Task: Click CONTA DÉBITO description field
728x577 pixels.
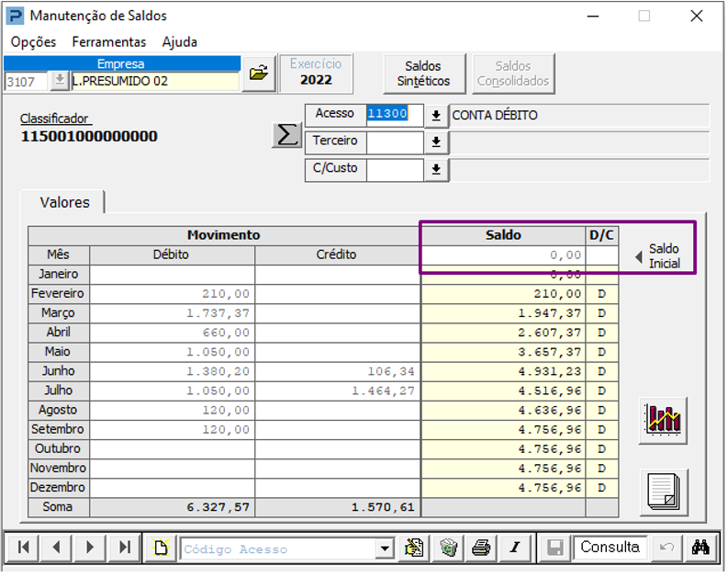Action: click(580, 115)
